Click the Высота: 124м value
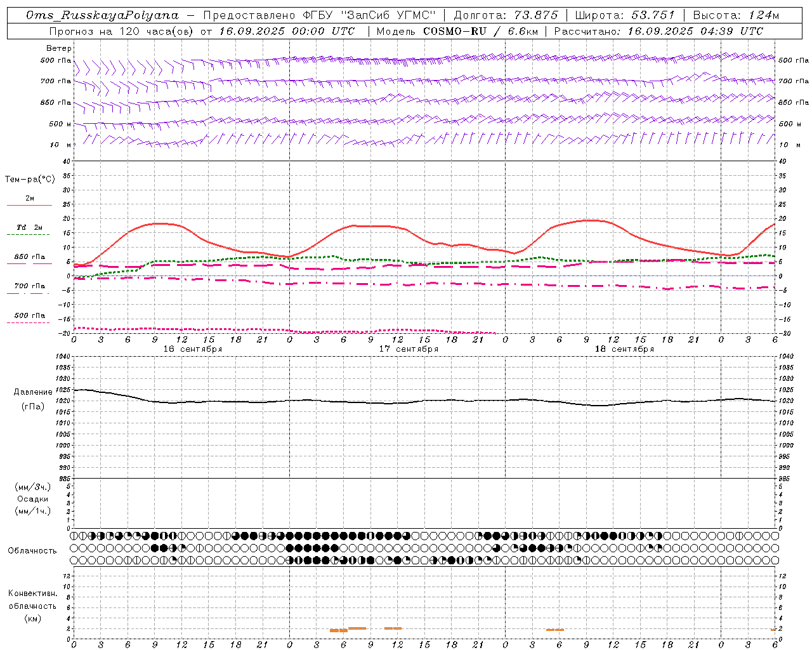The width and height of the screenshot is (812, 650). [x=736, y=15]
